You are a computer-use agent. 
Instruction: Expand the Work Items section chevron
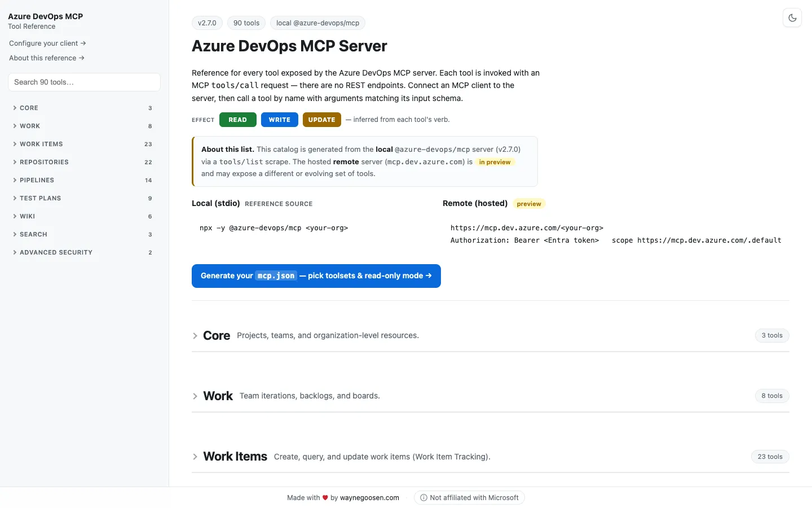195,457
